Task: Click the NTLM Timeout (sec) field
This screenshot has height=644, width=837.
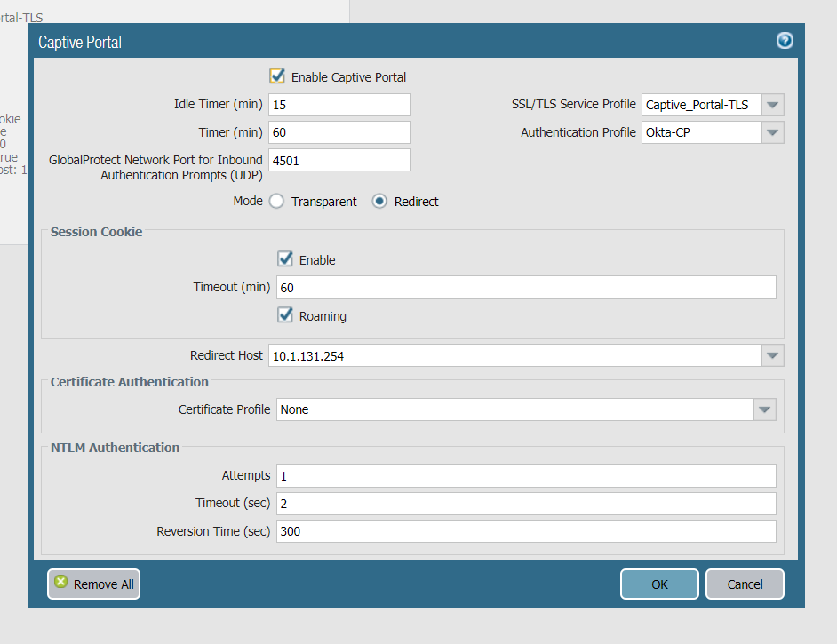Action: point(526,504)
